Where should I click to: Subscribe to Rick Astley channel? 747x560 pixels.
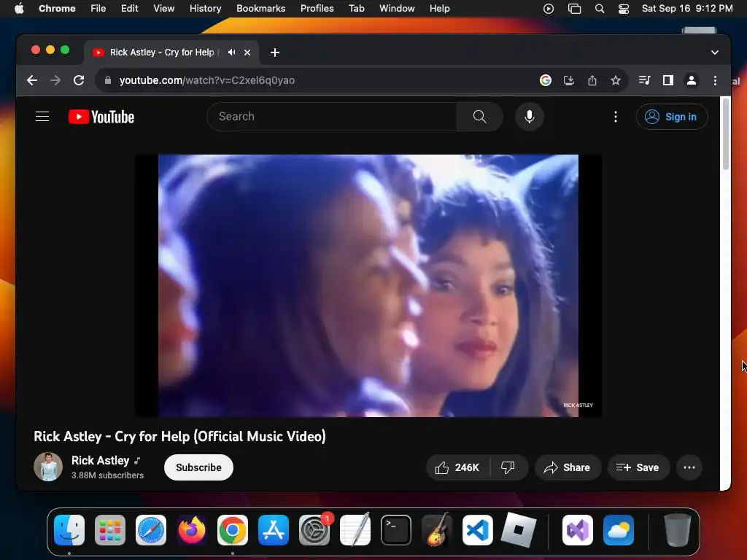[x=198, y=467]
